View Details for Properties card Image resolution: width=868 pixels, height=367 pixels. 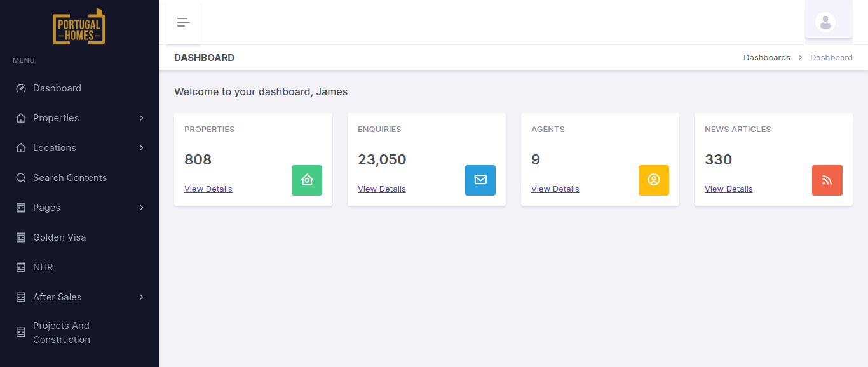(x=208, y=189)
